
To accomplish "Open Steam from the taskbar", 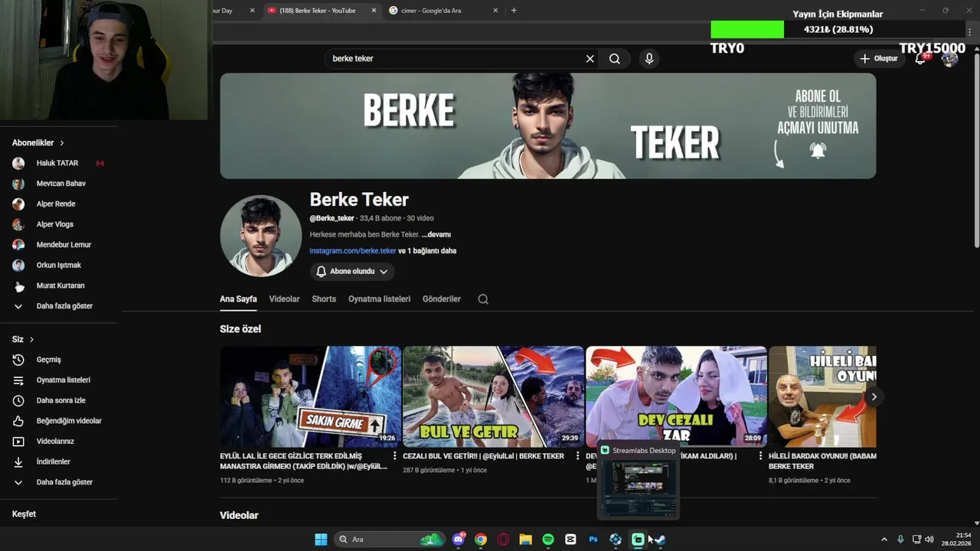I will (x=661, y=540).
